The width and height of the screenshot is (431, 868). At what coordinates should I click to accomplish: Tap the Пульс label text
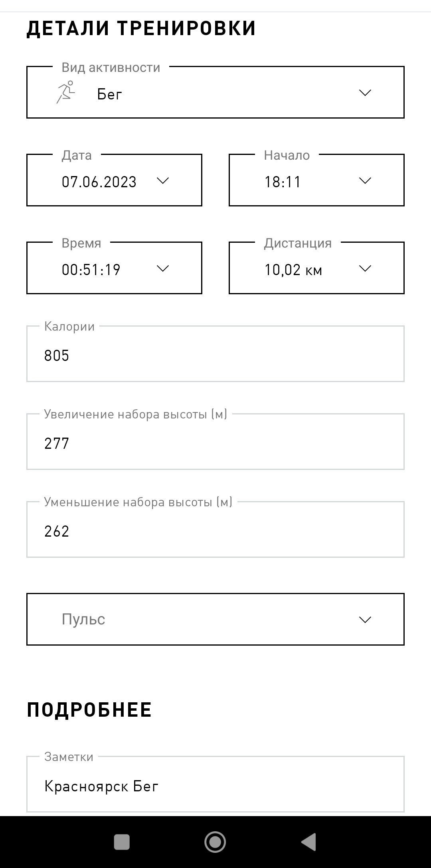[x=83, y=619]
